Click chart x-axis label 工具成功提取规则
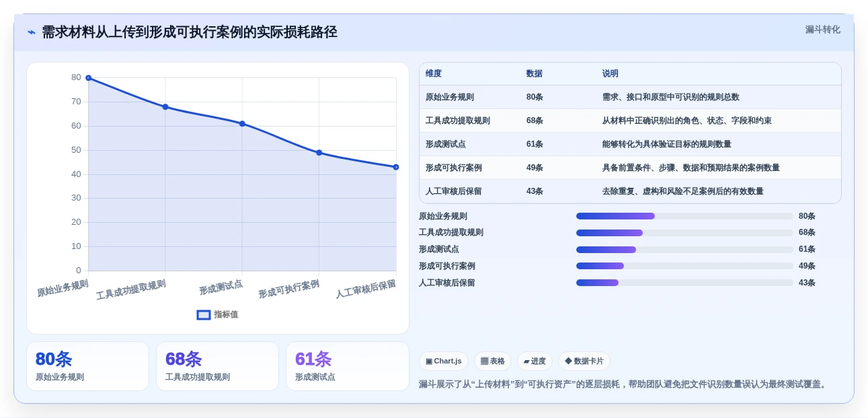This screenshot has height=418, width=868. pyautogui.click(x=131, y=289)
